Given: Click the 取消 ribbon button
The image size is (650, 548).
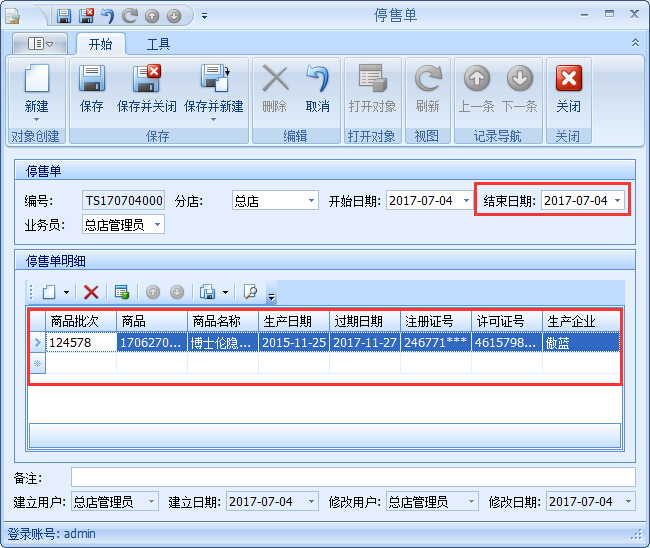Looking at the screenshot, I should click(x=318, y=90).
